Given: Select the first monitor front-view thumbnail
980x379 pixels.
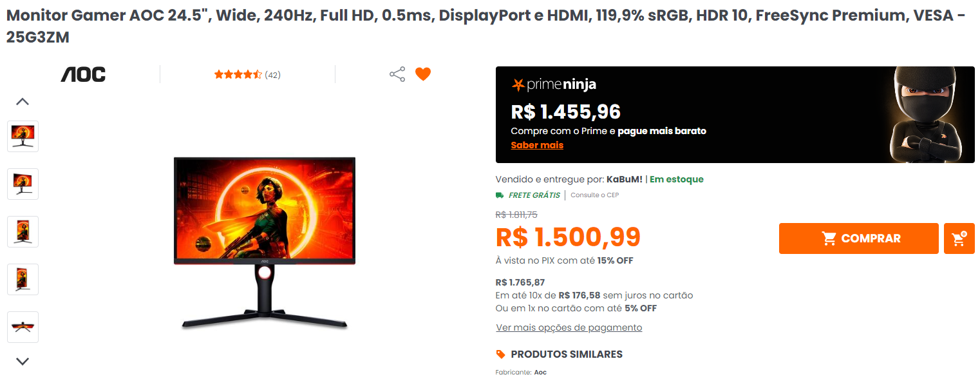Looking at the screenshot, I should coord(23,137).
